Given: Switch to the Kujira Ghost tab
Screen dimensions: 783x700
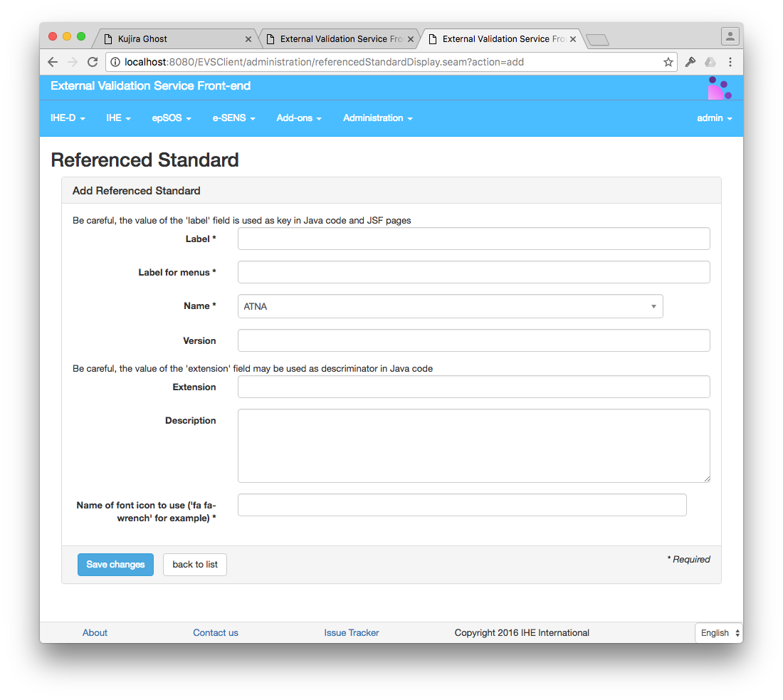Looking at the screenshot, I should (x=171, y=39).
